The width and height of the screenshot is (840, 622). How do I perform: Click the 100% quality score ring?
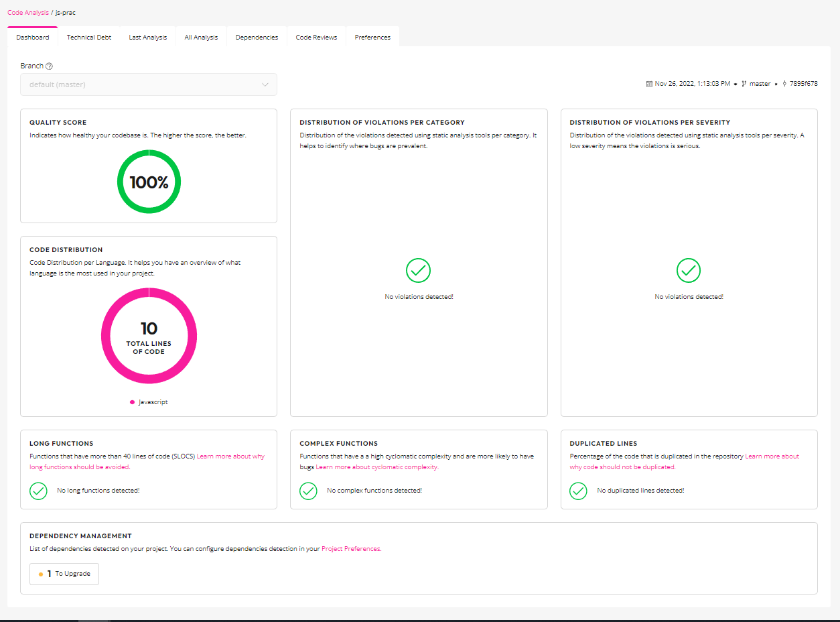pyautogui.click(x=149, y=182)
